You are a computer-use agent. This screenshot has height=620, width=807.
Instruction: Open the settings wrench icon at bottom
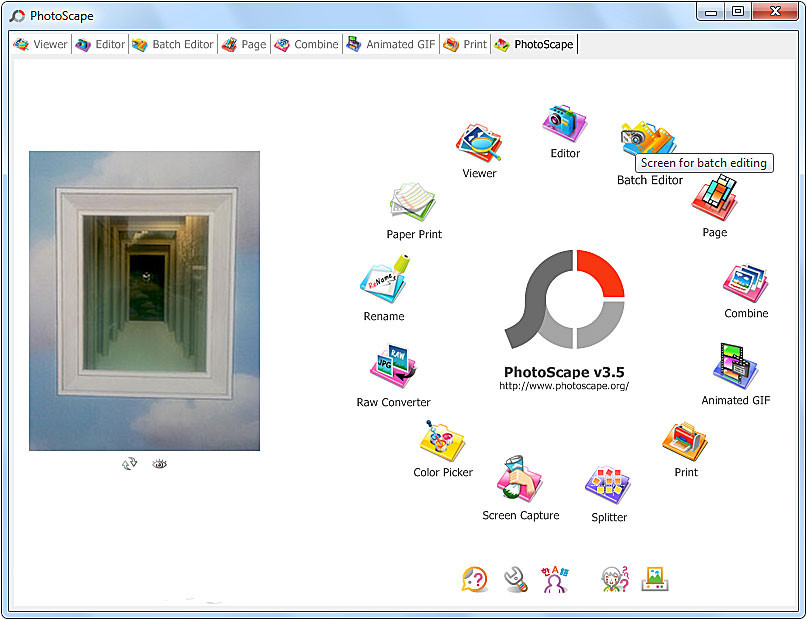point(515,579)
